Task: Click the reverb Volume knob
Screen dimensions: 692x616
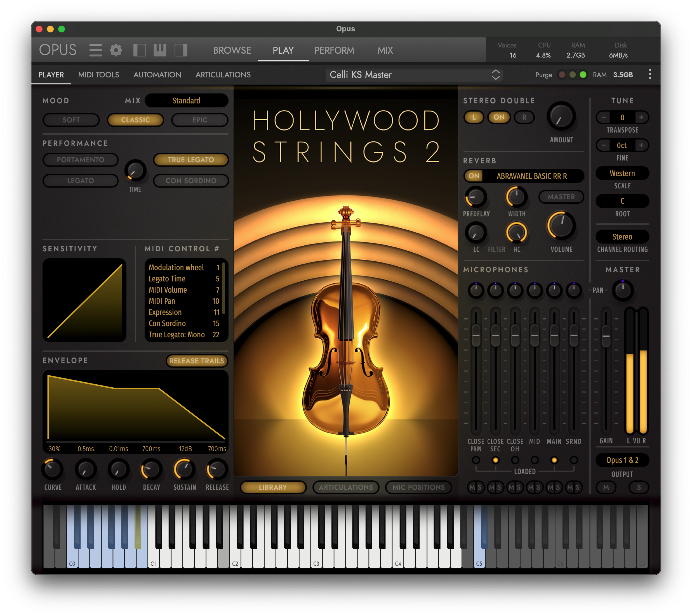Action: click(561, 226)
